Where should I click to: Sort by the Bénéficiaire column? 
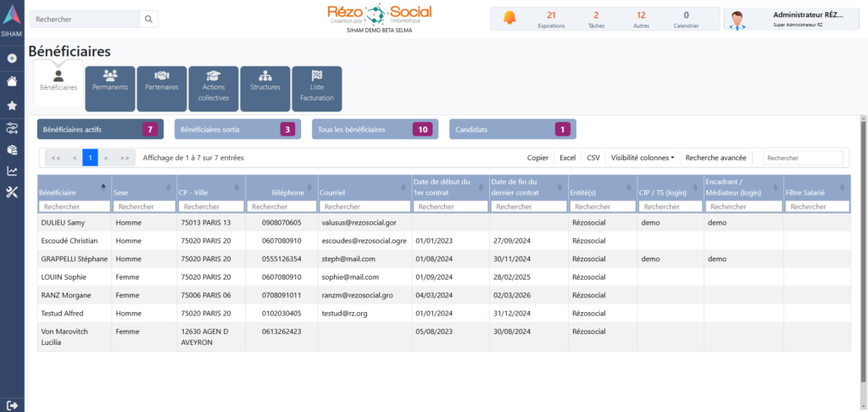[75, 187]
